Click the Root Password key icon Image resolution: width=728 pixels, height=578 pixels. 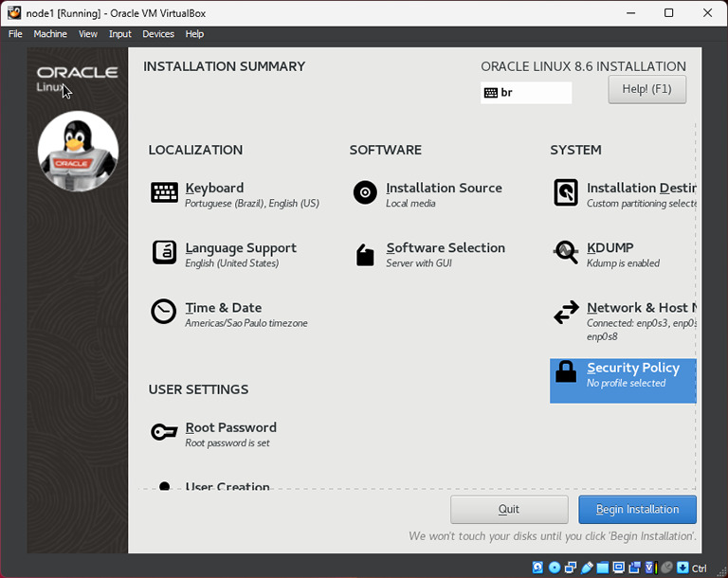(x=164, y=432)
